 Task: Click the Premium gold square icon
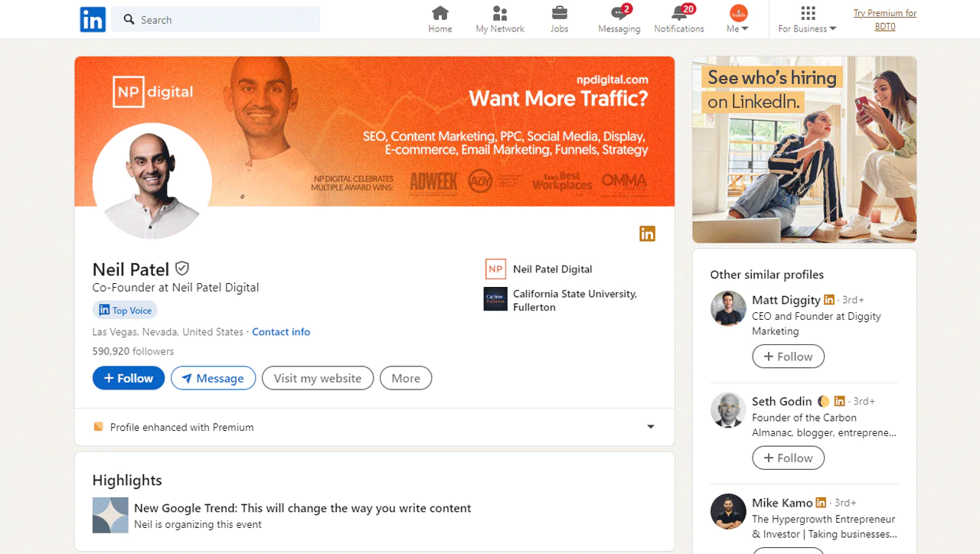(x=98, y=427)
